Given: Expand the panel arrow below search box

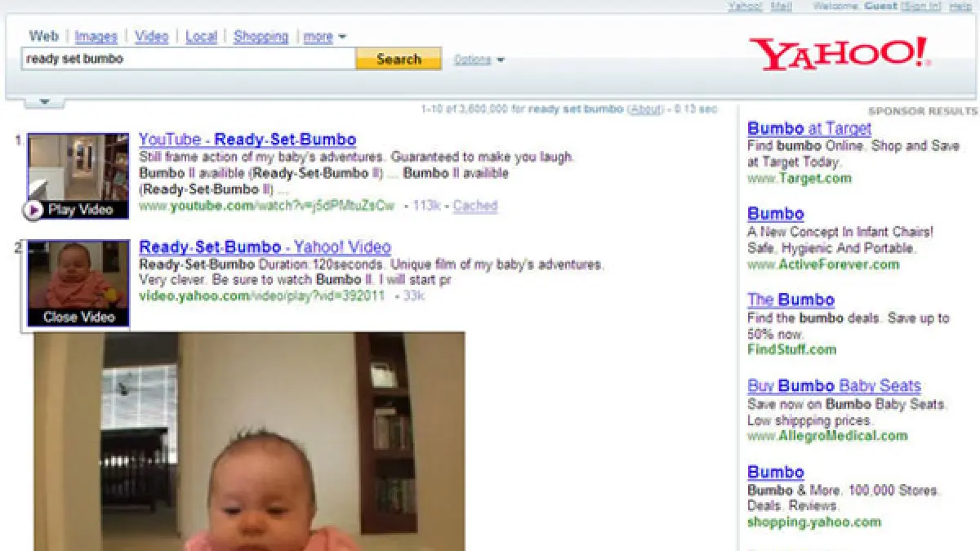Looking at the screenshot, I should [x=45, y=102].
